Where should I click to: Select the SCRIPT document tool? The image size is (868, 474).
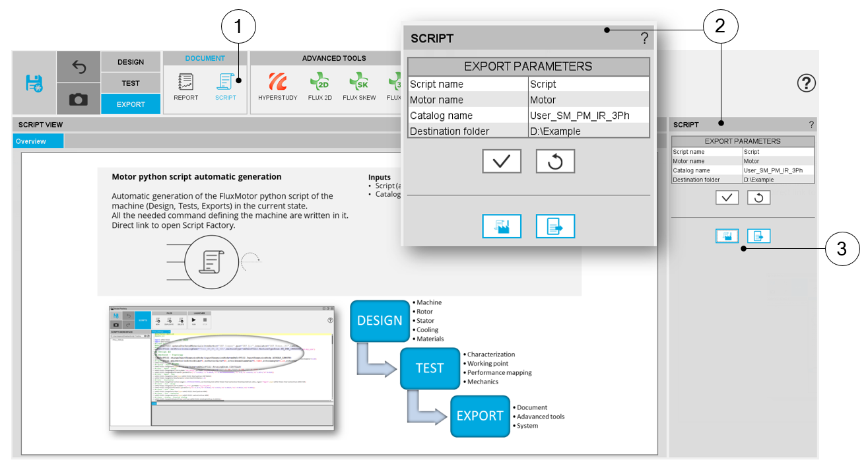pyautogui.click(x=226, y=87)
